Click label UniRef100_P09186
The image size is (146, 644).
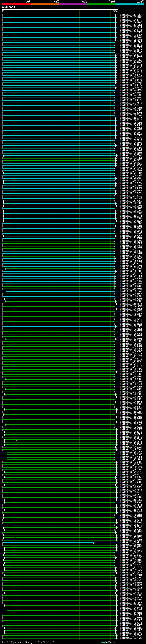(x=131, y=63)
